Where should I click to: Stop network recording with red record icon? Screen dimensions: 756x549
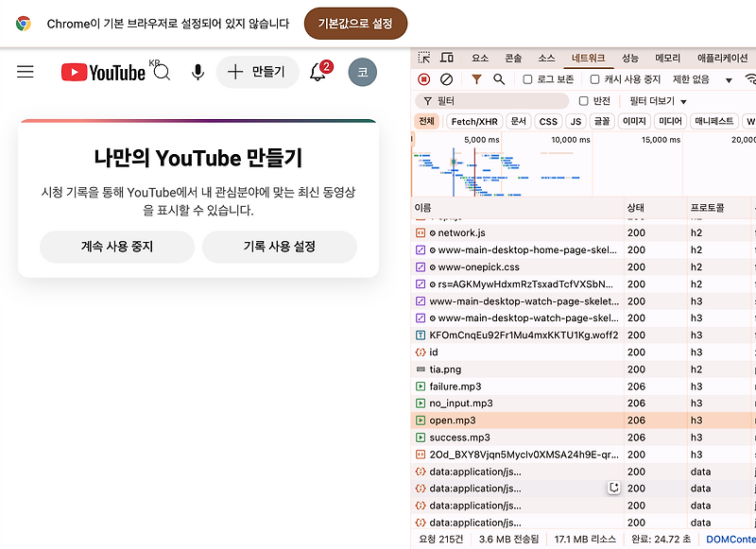423,79
